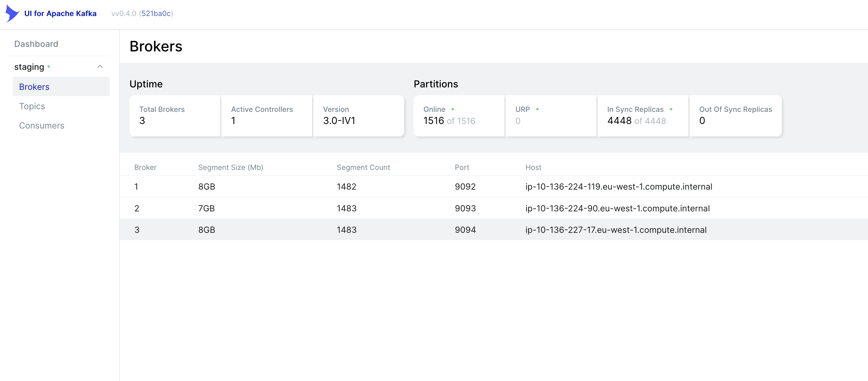Click host ip-10-136-227-17 in broker 3 row
Image resolution: width=868 pixels, height=381 pixels.
(x=616, y=230)
